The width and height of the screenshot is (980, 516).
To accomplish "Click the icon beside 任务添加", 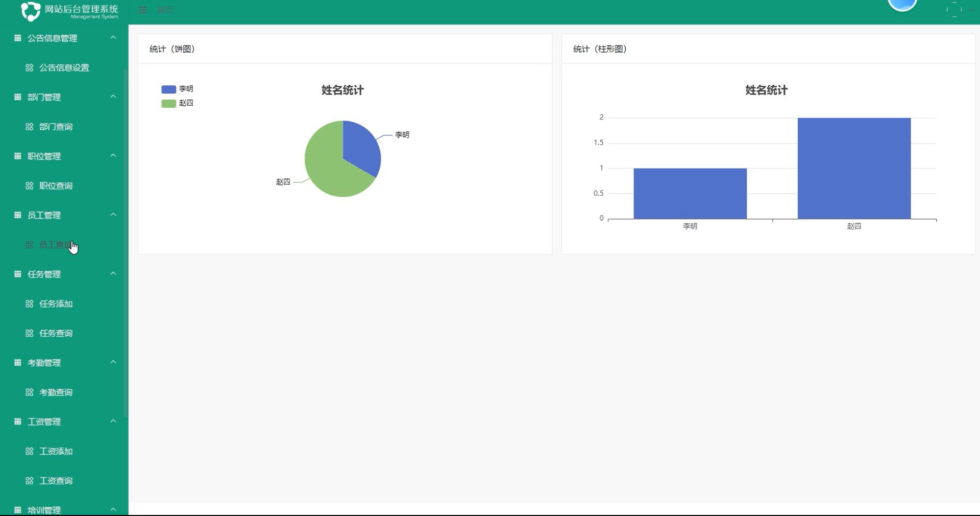I will (x=30, y=303).
